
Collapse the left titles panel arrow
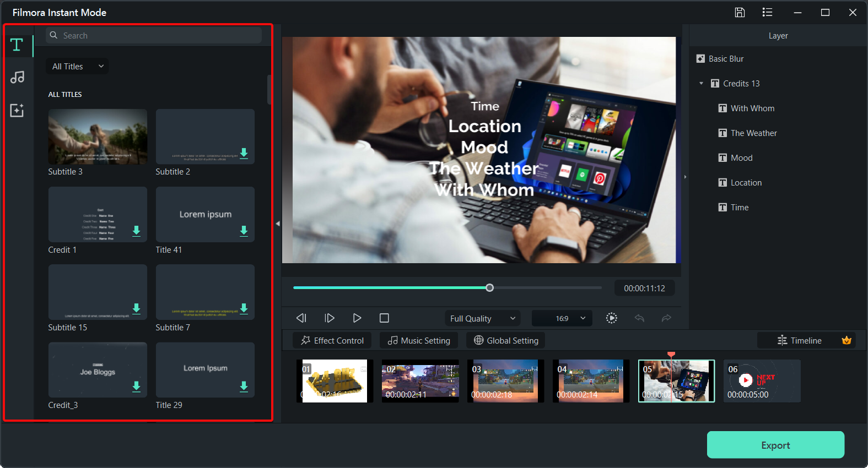278,224
